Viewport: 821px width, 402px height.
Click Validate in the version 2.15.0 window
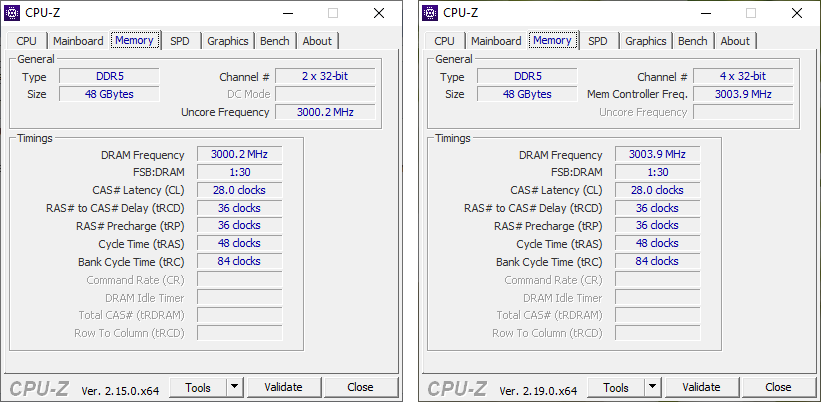[283, 387]
